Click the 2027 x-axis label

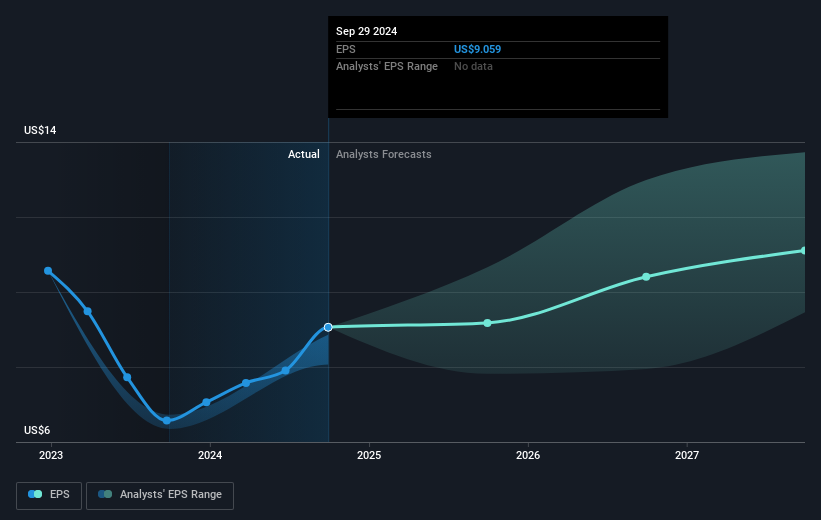pyautogui.click(x=686, y=456)
